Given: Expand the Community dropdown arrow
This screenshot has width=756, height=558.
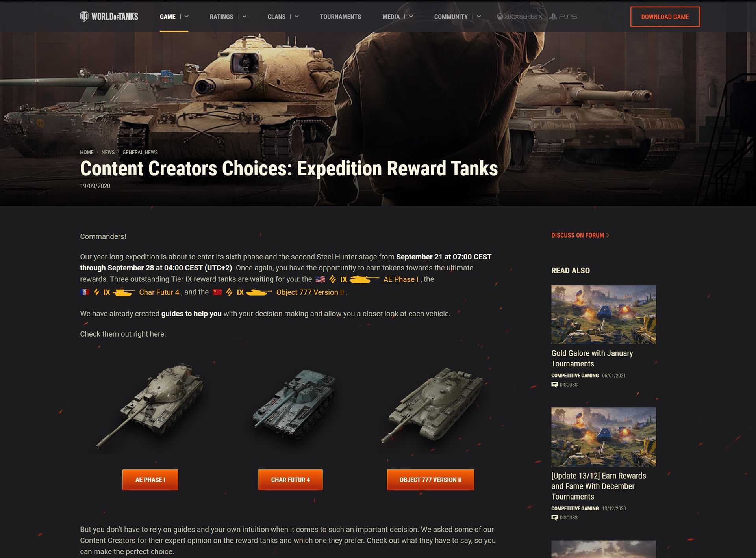Looking at the screenshot, I should [x=479, y=17].
